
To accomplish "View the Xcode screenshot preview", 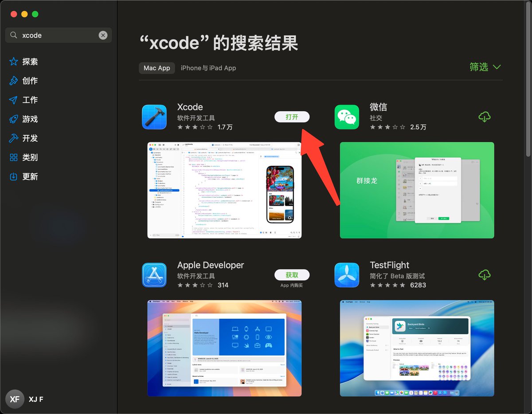I will click(224, 190).
